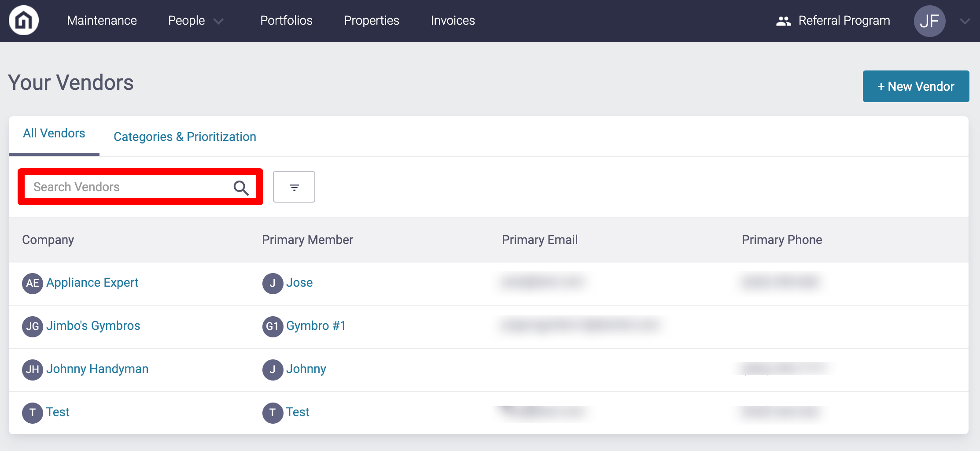The image size is (980, 451).
Task: Click the Jimbo's Gymbros avatar badge JG
Action: (32, 326)
